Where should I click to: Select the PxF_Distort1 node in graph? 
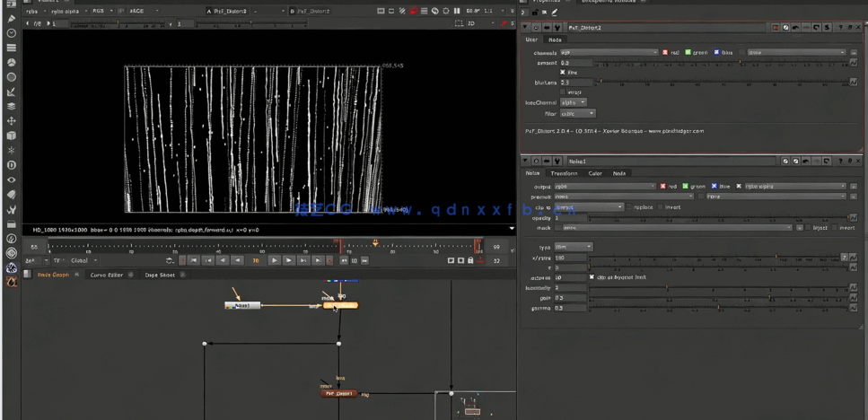pos(339,393)
